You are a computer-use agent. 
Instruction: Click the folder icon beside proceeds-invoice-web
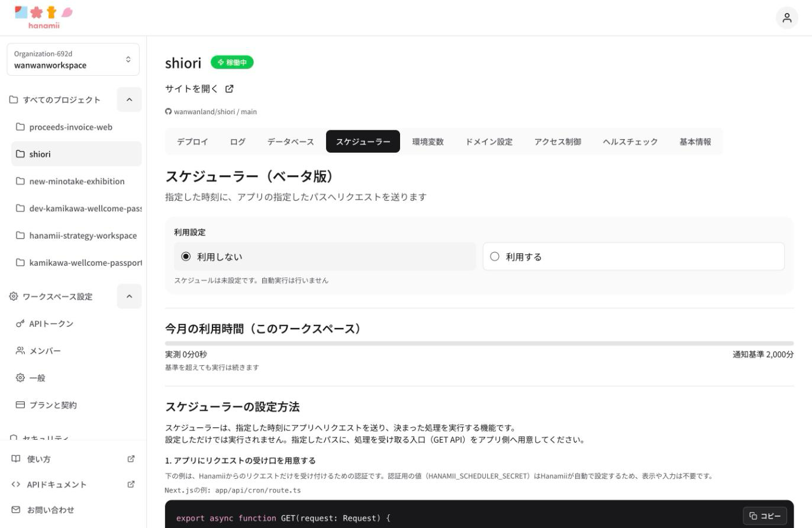pyautogui.click(x=21, y=127)
